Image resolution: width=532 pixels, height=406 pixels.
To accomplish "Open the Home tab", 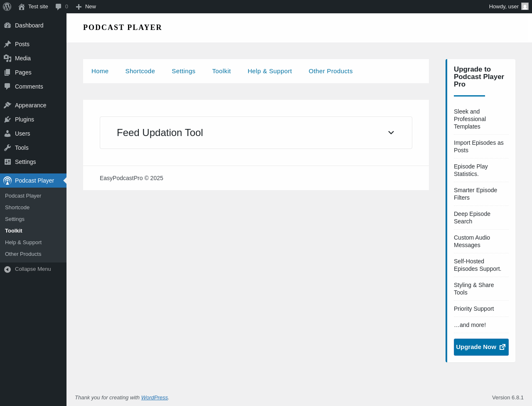I will click(100, 71).
